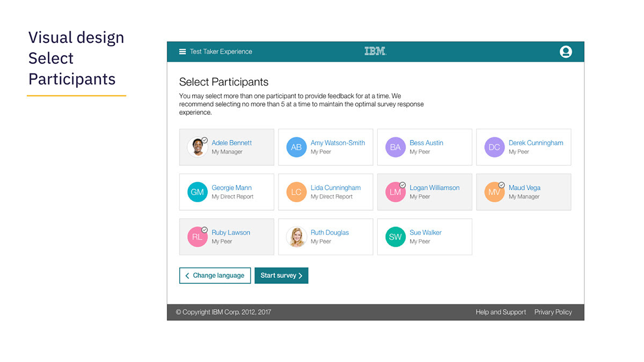Open the Privacy Policy link

coord(553,312)
